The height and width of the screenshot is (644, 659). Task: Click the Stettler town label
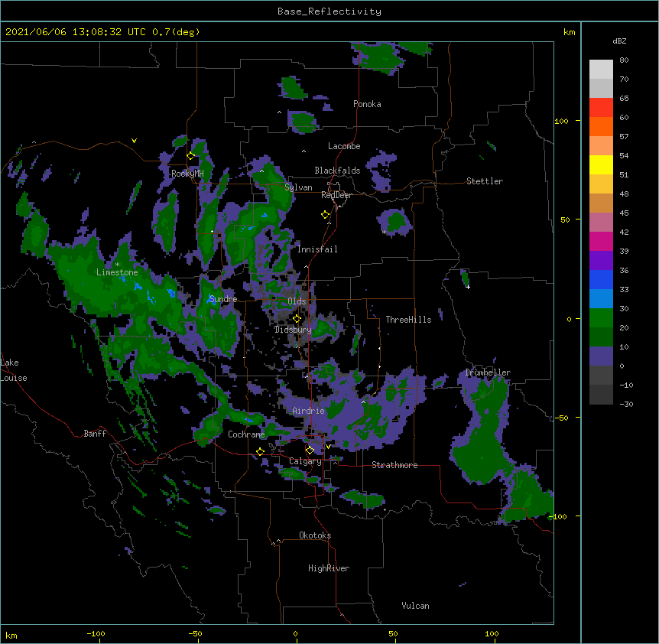[485, 181]
